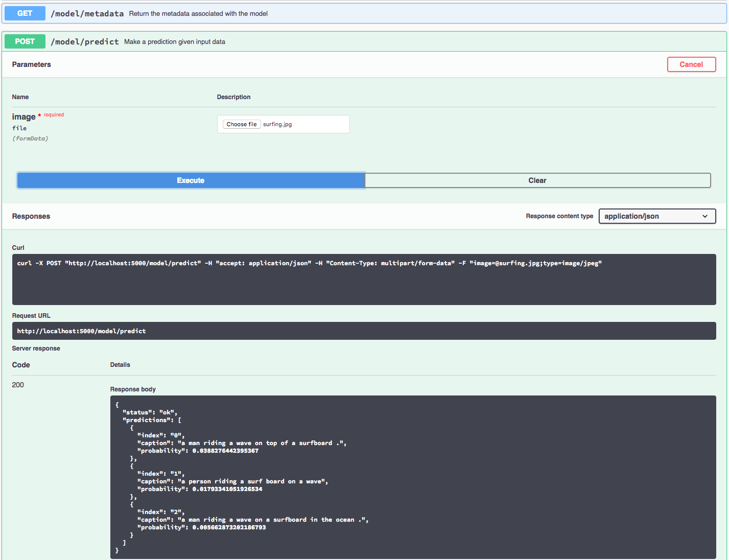729x560 pixels.
Task: Click the /model/predict path text
Action: coord(85,41)
